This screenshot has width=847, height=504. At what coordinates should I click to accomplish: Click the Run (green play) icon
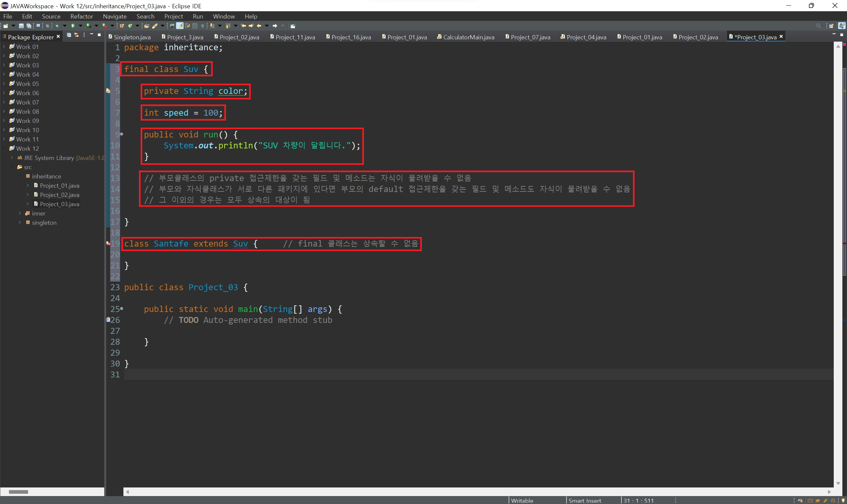click(73, 26)
